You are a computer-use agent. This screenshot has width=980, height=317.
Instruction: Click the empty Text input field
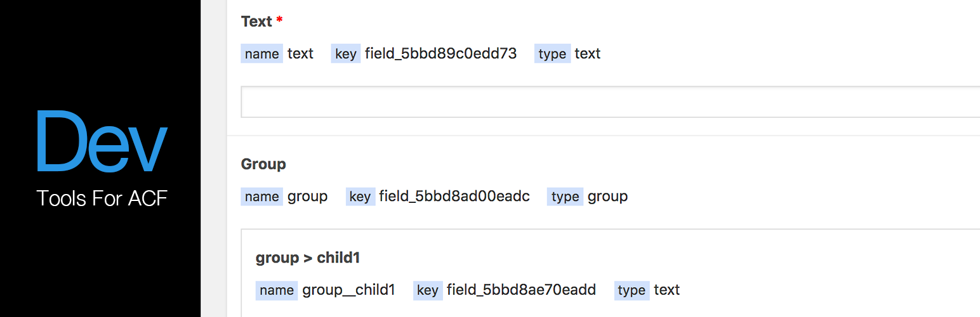tap(609, 102)
